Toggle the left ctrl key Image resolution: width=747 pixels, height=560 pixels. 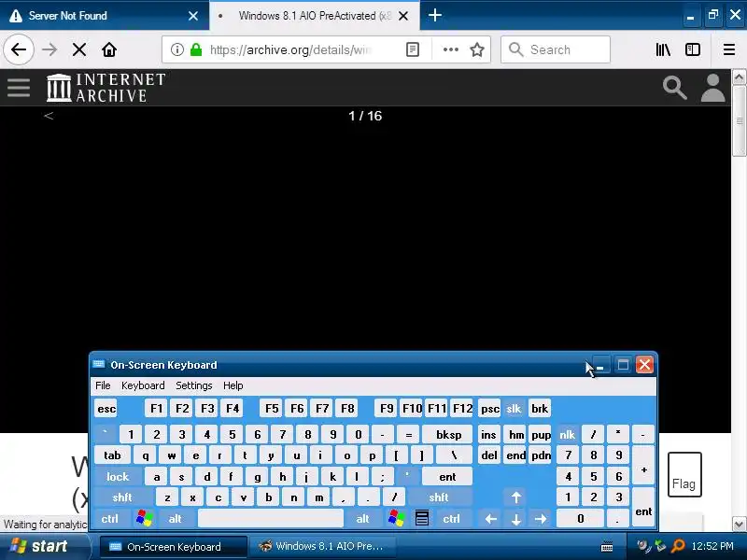109,519
